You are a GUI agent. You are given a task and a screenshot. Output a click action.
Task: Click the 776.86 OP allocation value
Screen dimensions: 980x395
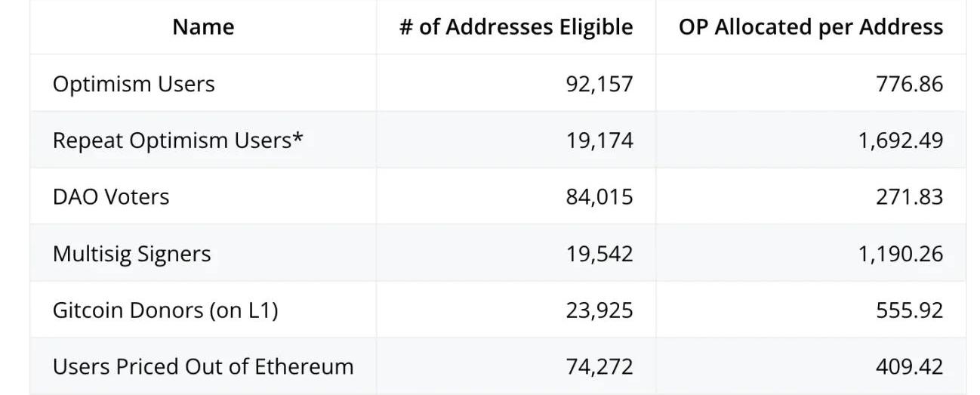[x=909, y=83]
